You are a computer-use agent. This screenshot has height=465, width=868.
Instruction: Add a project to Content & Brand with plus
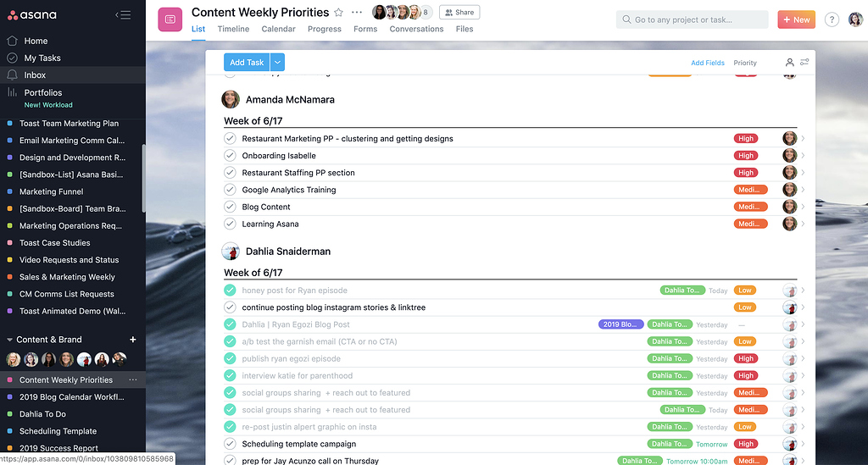click(133, 340)
